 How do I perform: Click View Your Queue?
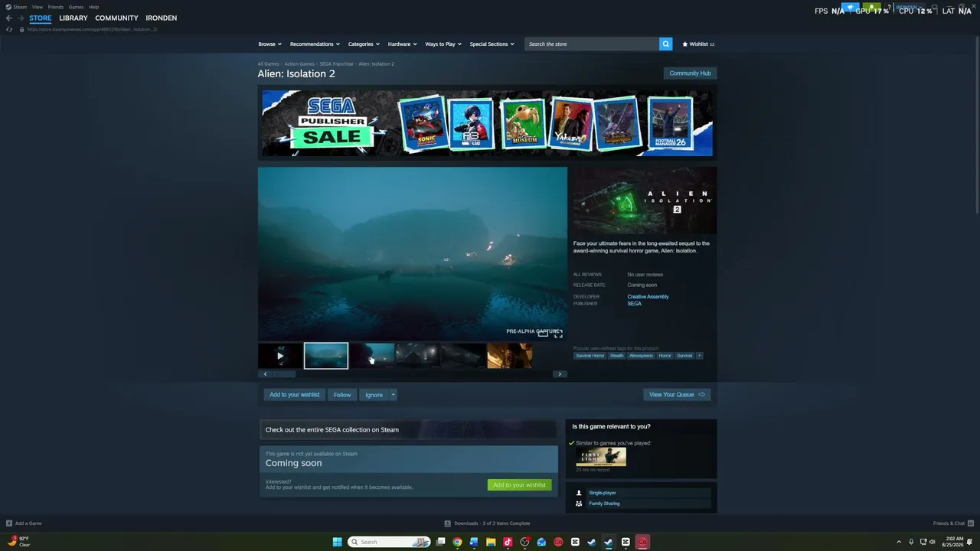(x=677, y=395)
